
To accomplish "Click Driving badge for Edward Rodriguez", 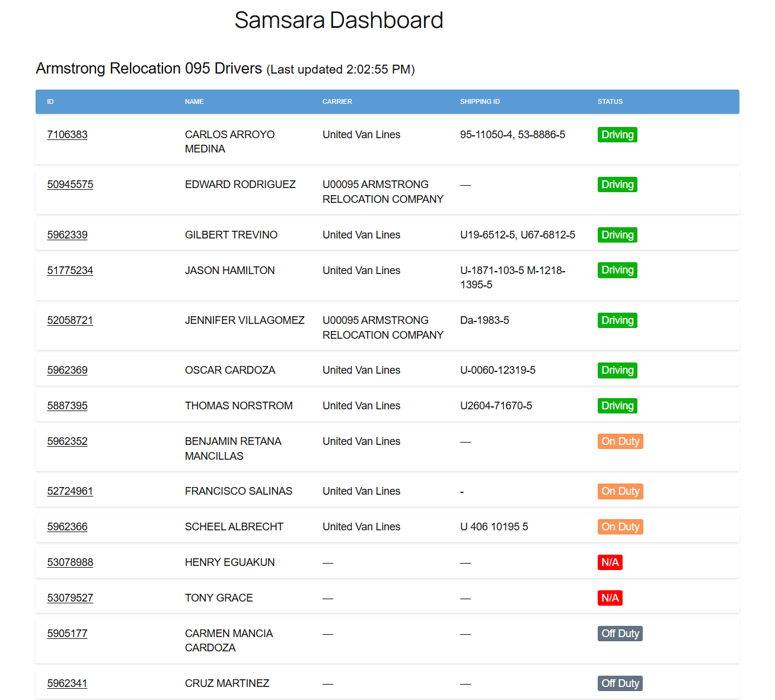I will (617, 184).
